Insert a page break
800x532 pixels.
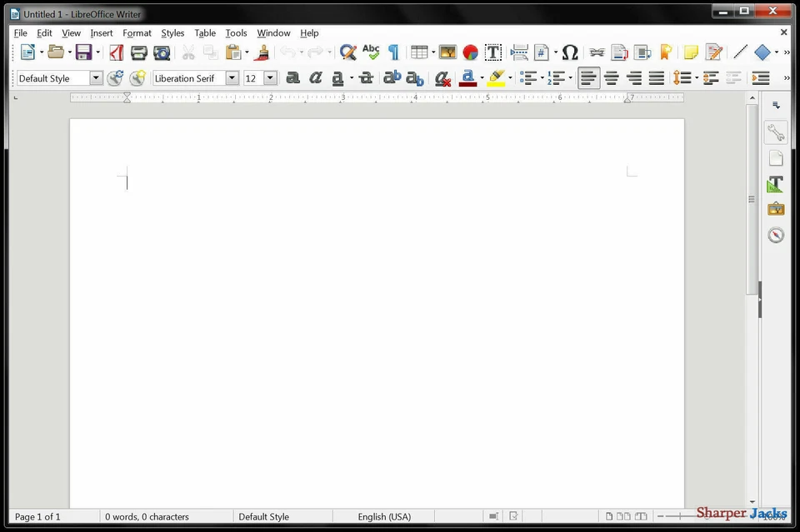coord(518,52)
